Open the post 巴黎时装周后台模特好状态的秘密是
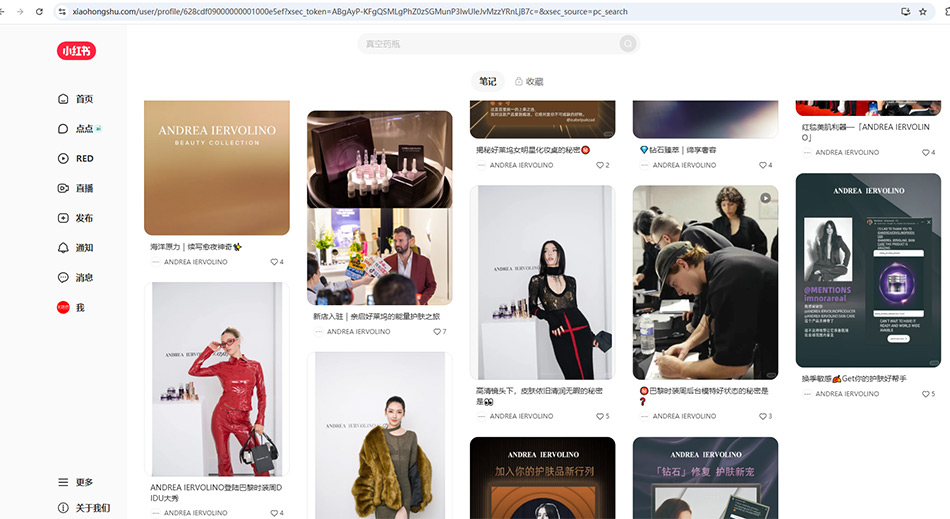The image size is (950, 519). pyautogui.click(x=704, y=396)
